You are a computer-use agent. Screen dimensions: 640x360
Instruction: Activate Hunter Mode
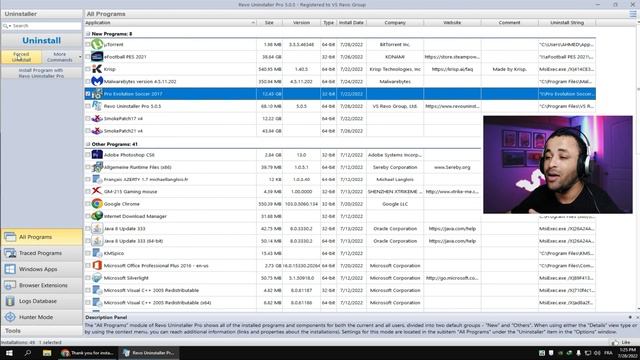pos(41,317)
